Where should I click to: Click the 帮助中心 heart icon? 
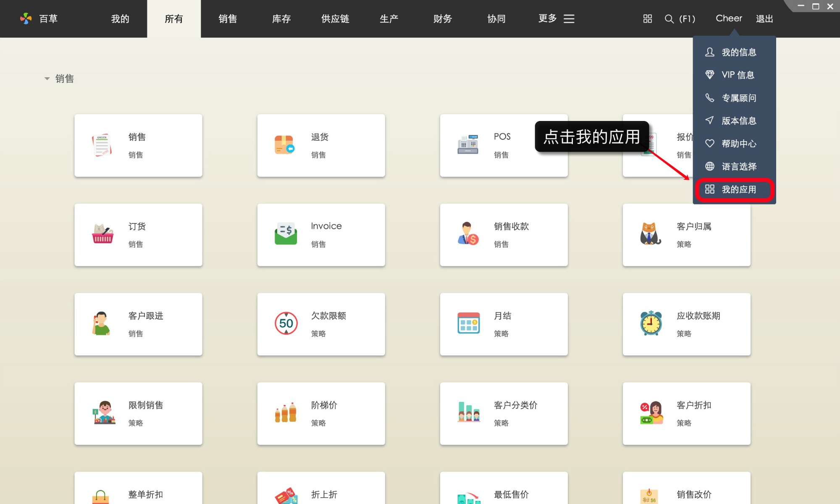pyautogui.click(x=710, y=144)
